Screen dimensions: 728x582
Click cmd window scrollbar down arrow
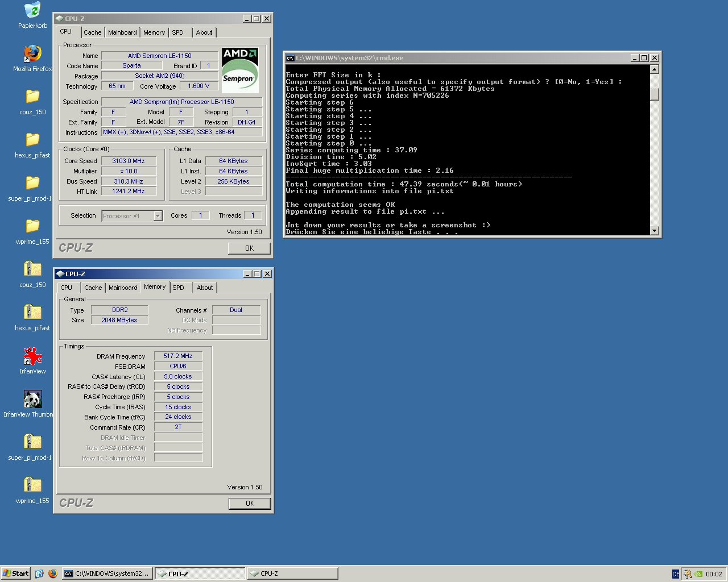click(655, 231)
